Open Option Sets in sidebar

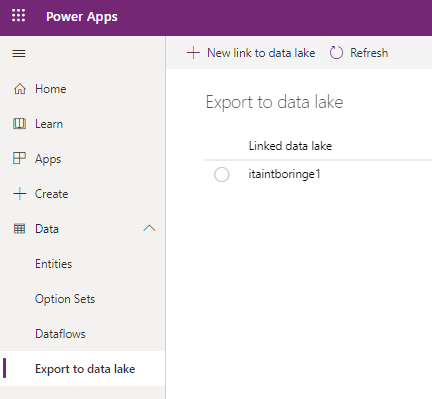click(x=65, y=299)
